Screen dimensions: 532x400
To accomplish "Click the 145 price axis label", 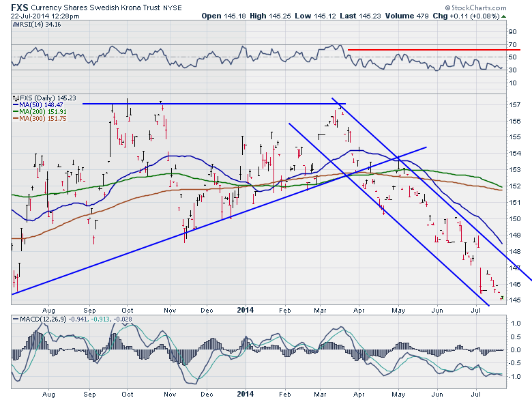I will pyautogui.click(x=515, y=300).
